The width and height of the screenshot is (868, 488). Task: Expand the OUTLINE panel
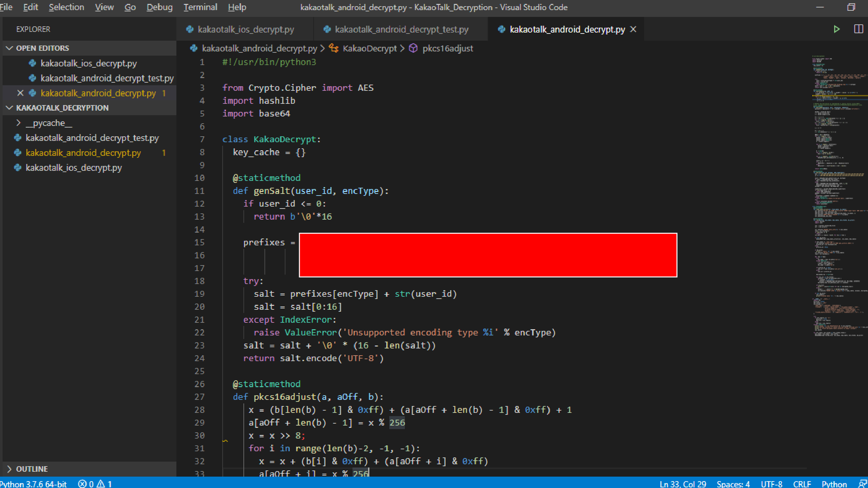pos(9,469)
